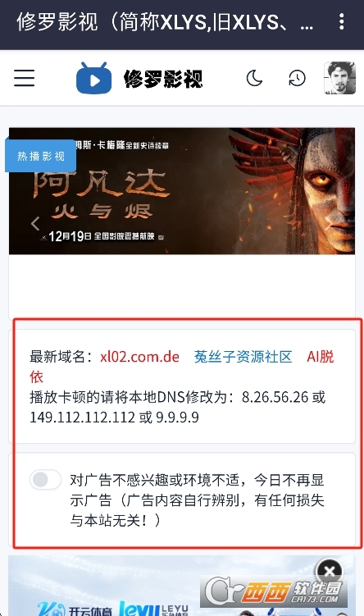364x616 pixels.
Task: Go to previous carousel slide
Action: pos(35,224)
